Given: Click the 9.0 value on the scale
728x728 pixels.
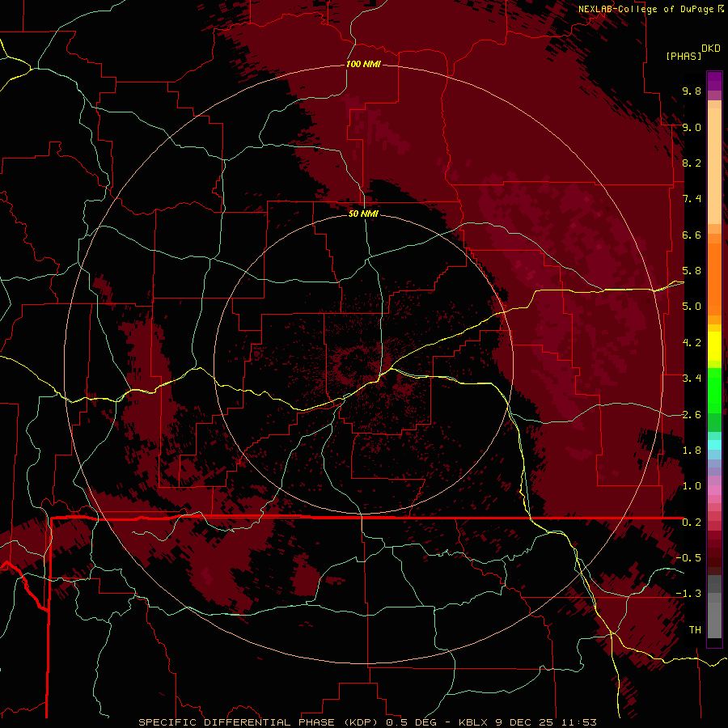Looking at the screenshot, I should [x=692, y=127].
